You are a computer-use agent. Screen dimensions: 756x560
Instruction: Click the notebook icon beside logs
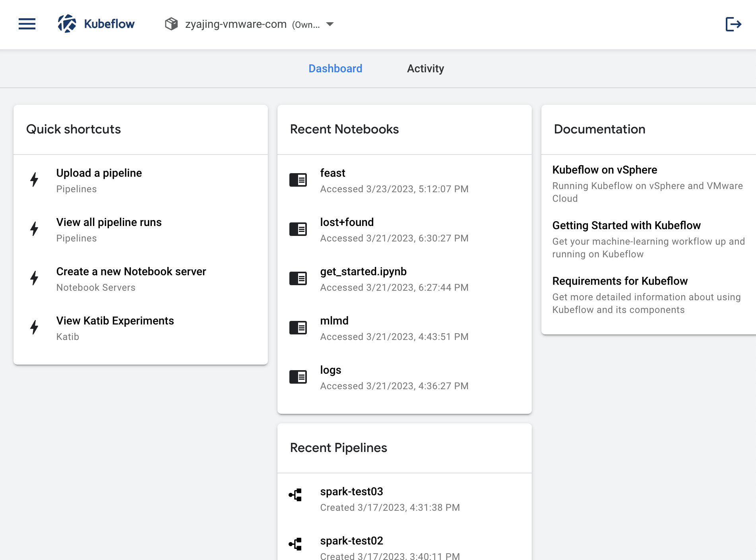(298, 377)
